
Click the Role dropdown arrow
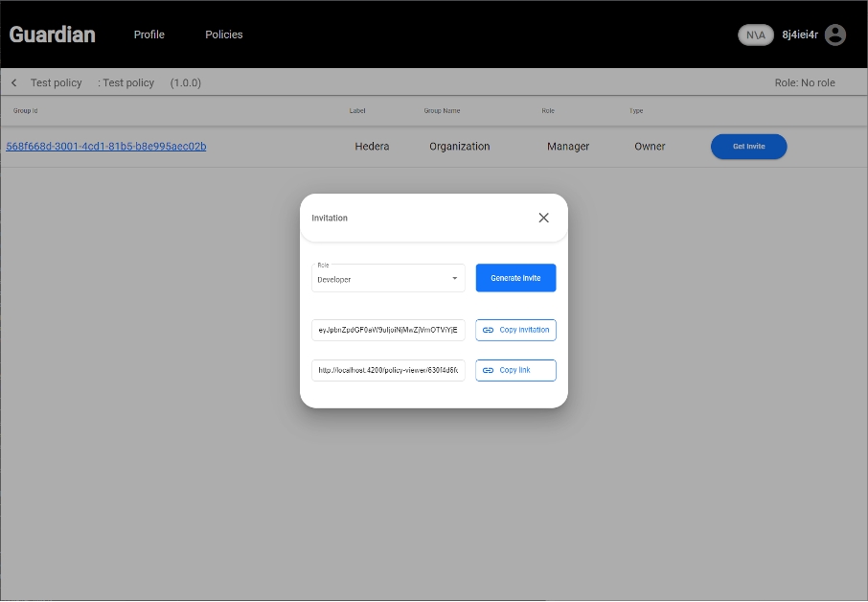454,279
